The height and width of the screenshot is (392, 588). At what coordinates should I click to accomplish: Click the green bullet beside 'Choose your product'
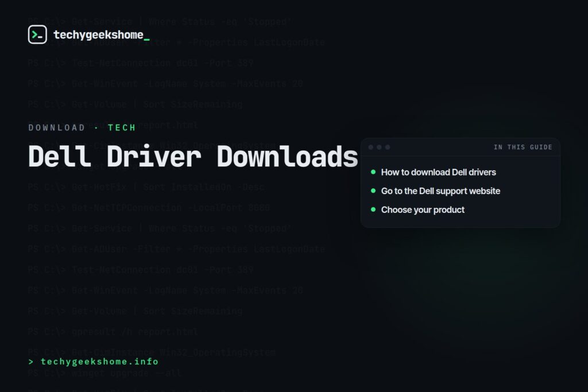pos(373,209)
